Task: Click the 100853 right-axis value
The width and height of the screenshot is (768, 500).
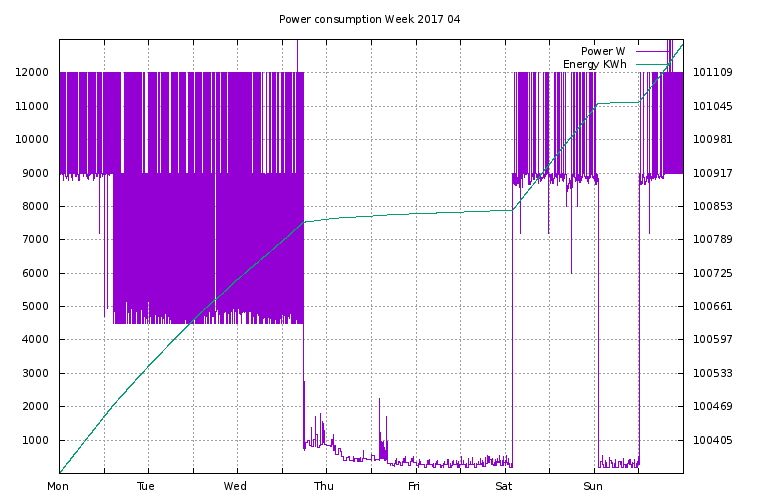Action: click(713, 206)
